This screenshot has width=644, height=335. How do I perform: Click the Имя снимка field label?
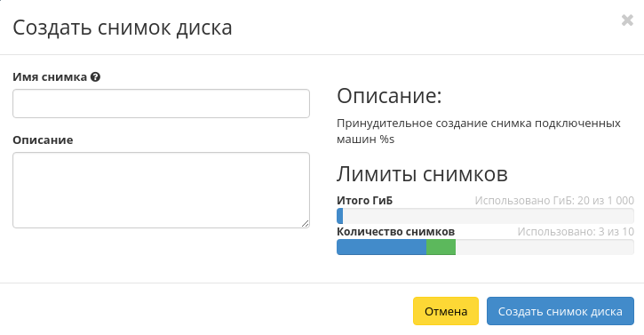coord(50,77)
